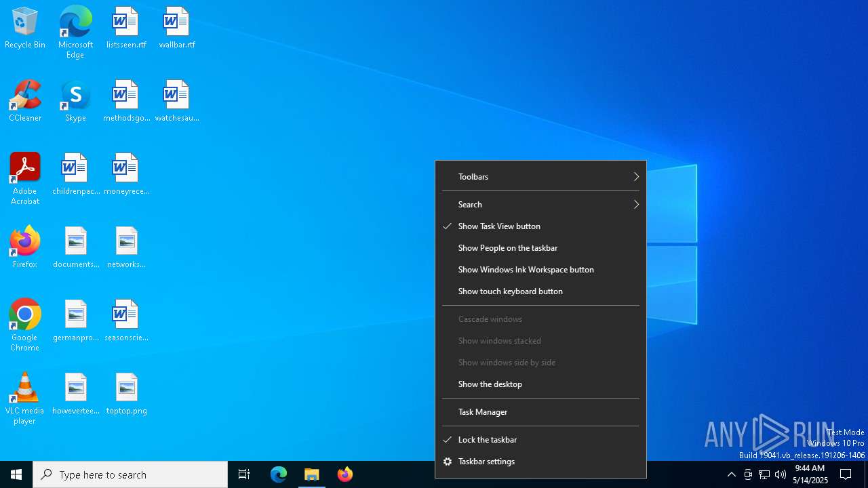Select the watchesau document icon

pos(177,102)
